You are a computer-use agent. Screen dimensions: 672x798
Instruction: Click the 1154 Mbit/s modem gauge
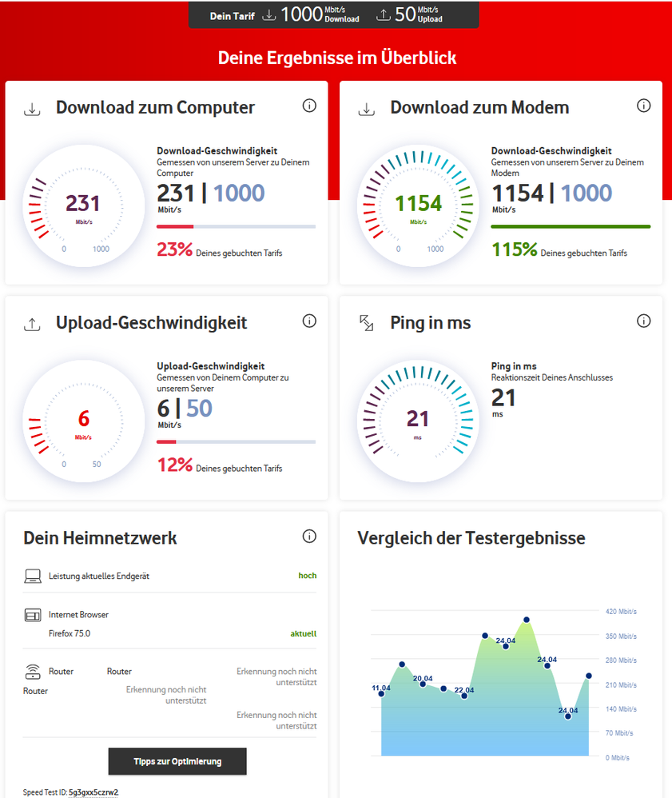[418, 206]
